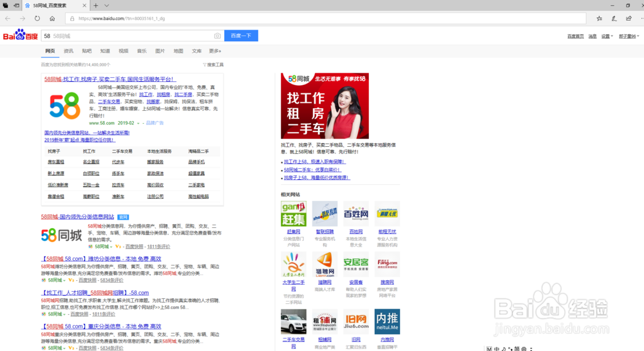Open the tabs set aside icon

(5, 6)
